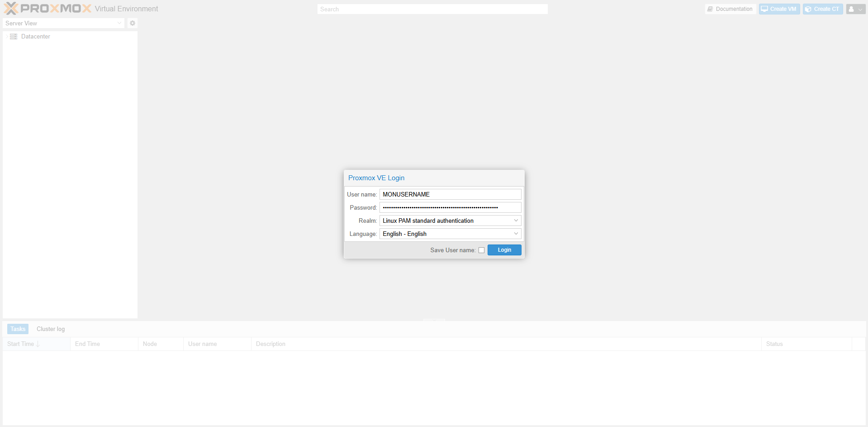Open the Documentation link
868x427 pixels.
[x=730, y=9]
